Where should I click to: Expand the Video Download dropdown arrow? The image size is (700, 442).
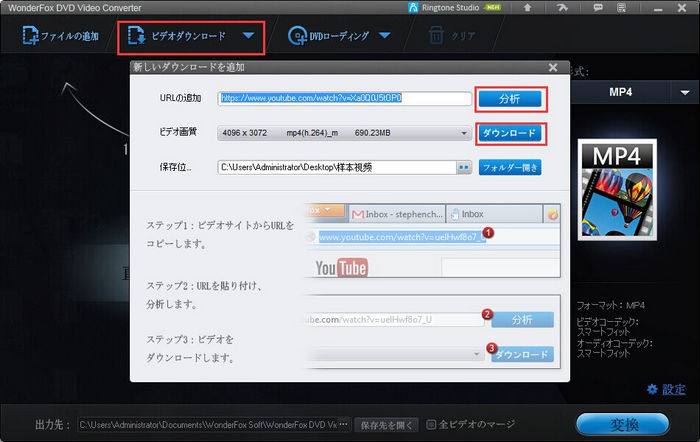[x=249, y=36]
